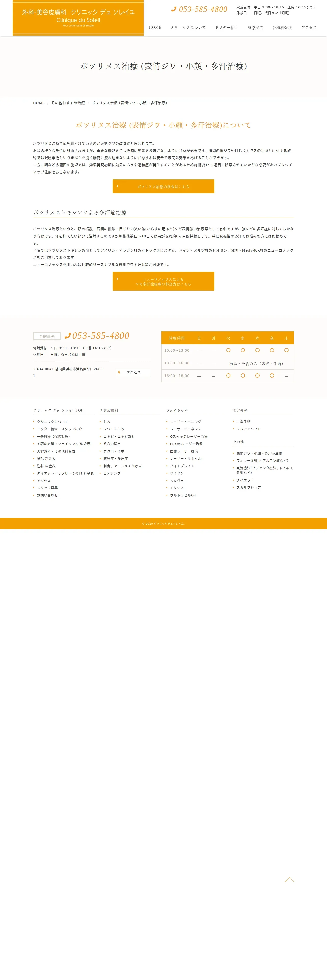This screenshot has height=980, width=327.
Task: Open ドクター紹介 menu item
Action: (227, 27)
